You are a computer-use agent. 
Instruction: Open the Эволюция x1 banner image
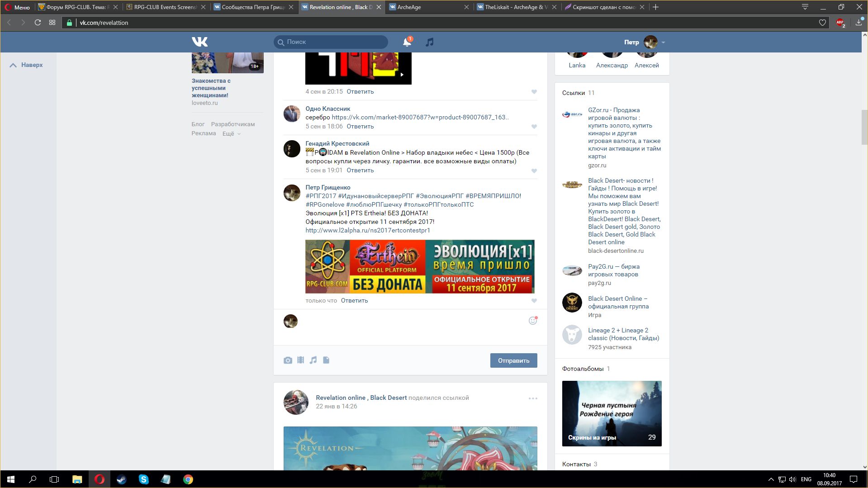coord(420,267)
